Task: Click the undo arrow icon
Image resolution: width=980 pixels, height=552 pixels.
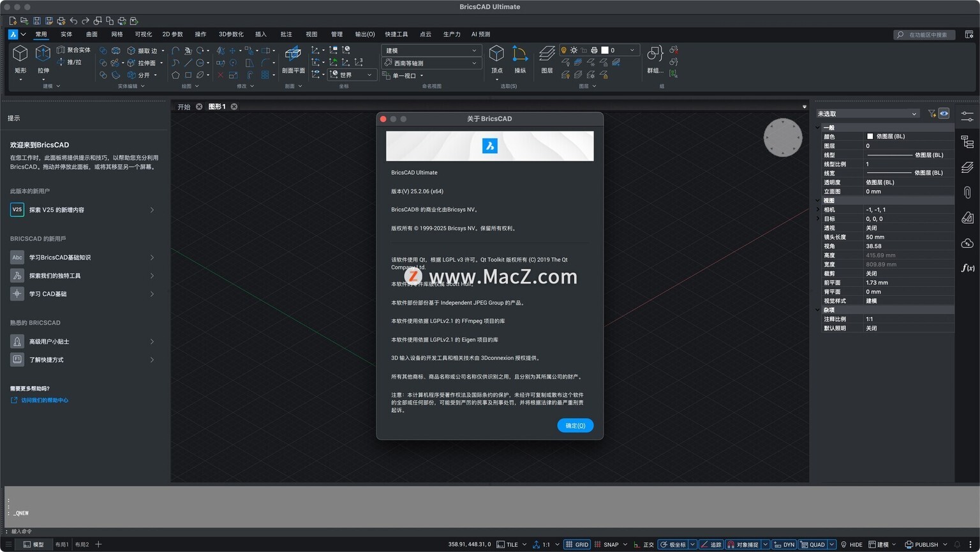Action: coord(73,21)
